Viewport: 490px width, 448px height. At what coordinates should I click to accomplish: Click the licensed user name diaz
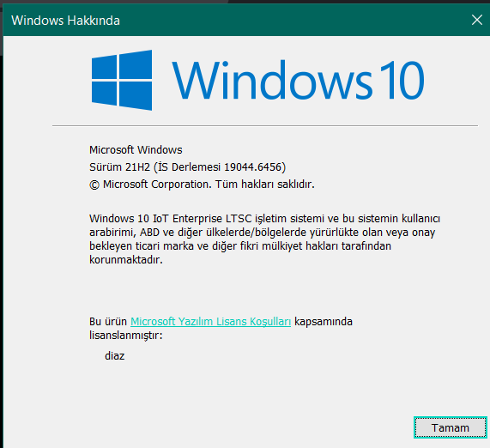[115, 356]
